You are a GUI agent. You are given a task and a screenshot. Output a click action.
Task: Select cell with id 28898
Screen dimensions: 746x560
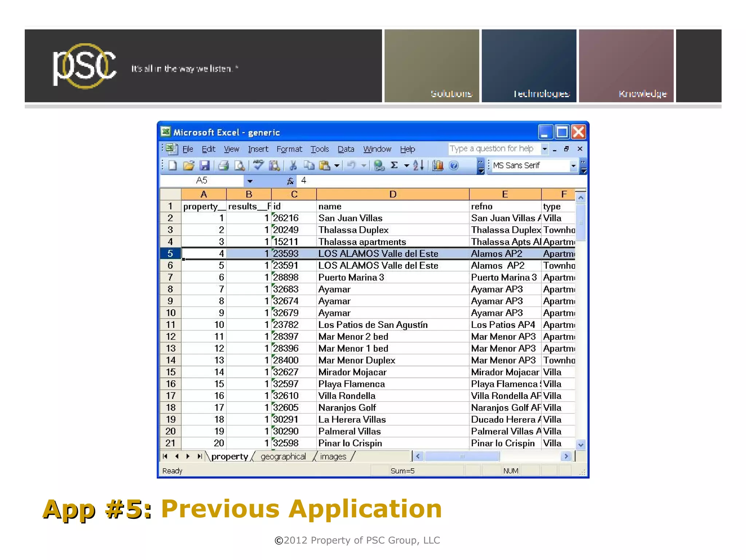click(x=294, y=278)
